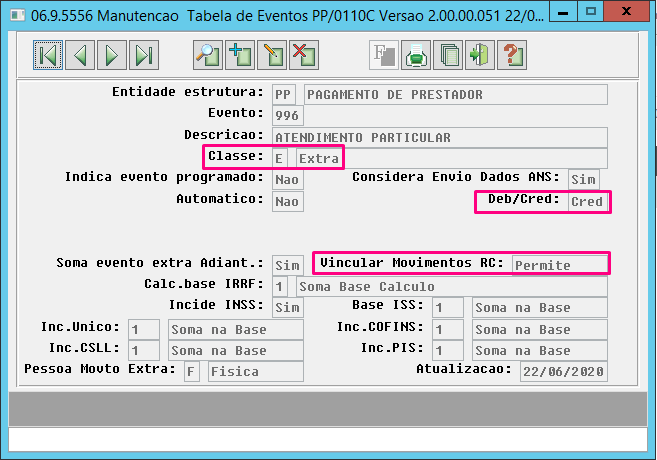This screenshot has width=657, height=460.
Task: Click the Evento field showing 996
Action: [x=288, y=116]
